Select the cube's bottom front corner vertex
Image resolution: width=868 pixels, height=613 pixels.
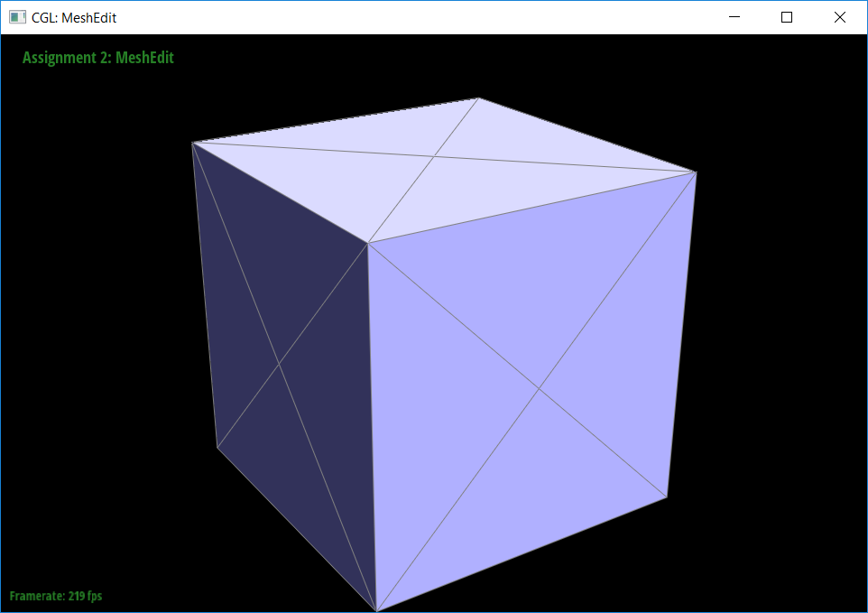pos(376,610)
